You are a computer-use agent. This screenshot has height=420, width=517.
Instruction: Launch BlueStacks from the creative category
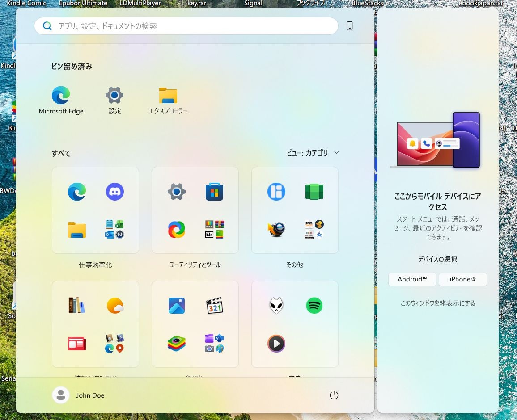coord(176,344)
